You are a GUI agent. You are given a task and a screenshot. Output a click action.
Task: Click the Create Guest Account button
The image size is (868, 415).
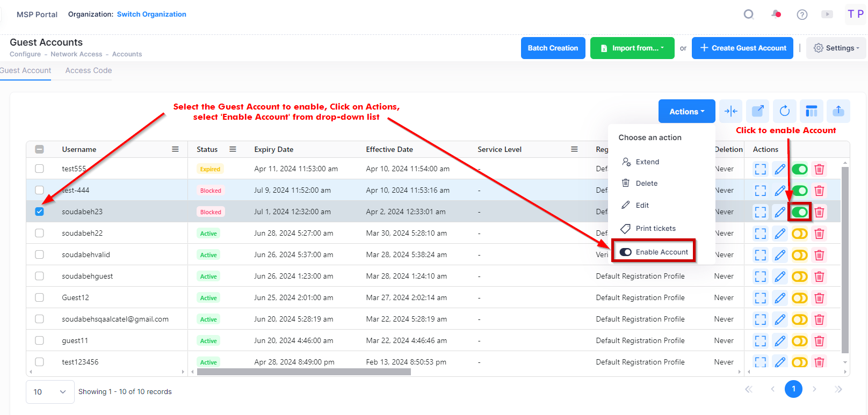(x=742, y=48)
